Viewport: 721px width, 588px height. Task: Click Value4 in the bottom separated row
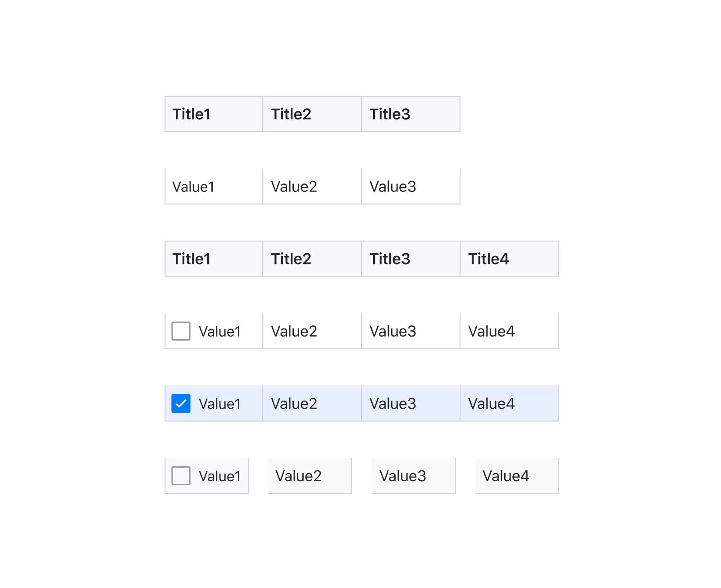click(x=517, y=476)
